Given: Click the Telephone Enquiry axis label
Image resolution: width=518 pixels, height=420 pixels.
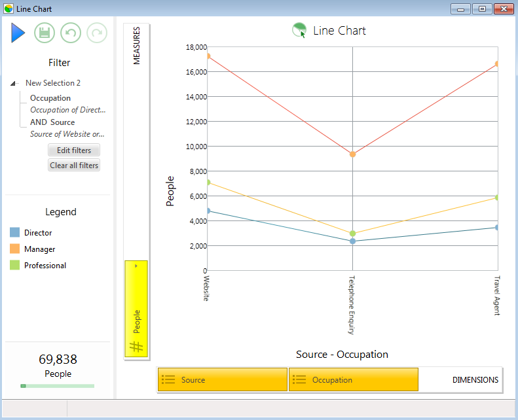Looking at the screenshot, I should [352, 305].
